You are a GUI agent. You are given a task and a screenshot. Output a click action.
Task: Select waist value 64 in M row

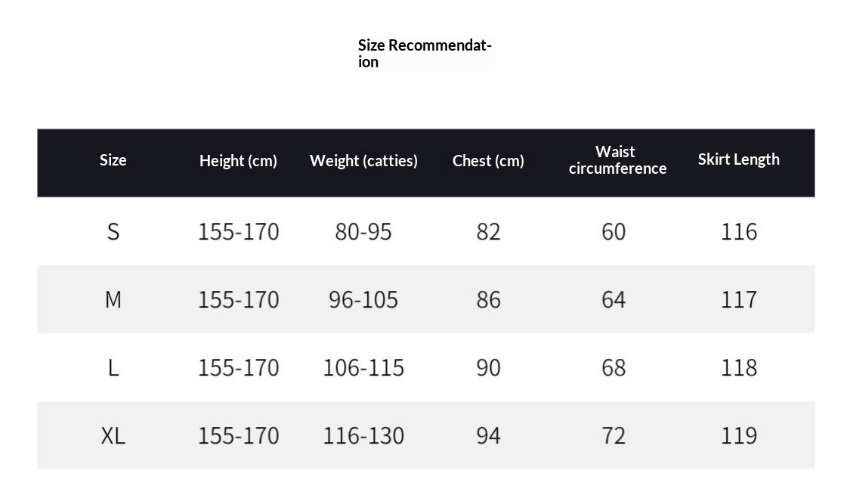[614, 300]
